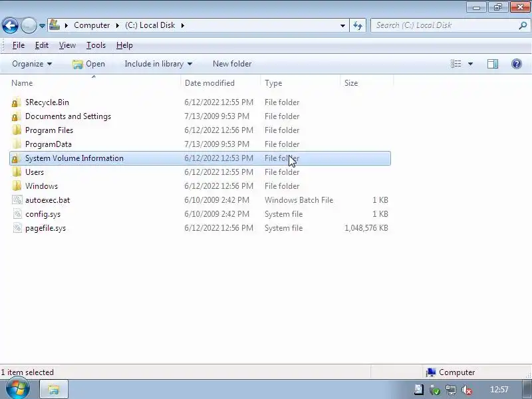Open the Edit menu
Image resolution: width=532 pixels, height=399 pixels.
pos(42,45)
